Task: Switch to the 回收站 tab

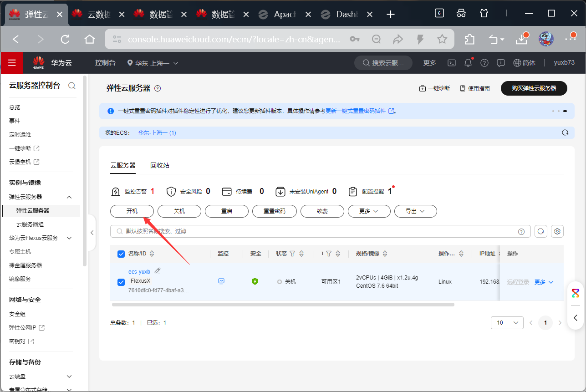Action: pos(160,165)
